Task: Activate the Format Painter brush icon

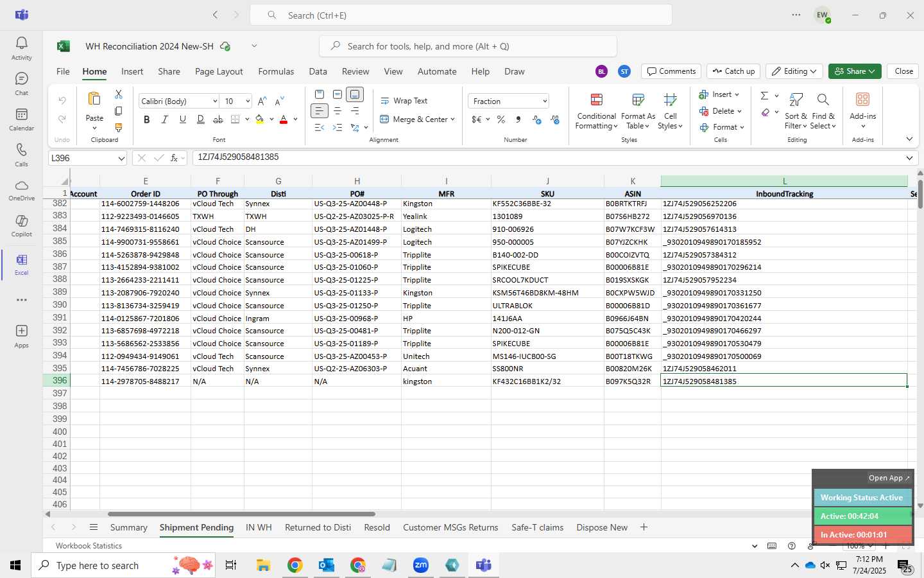Action: click(x=119, y=128)
